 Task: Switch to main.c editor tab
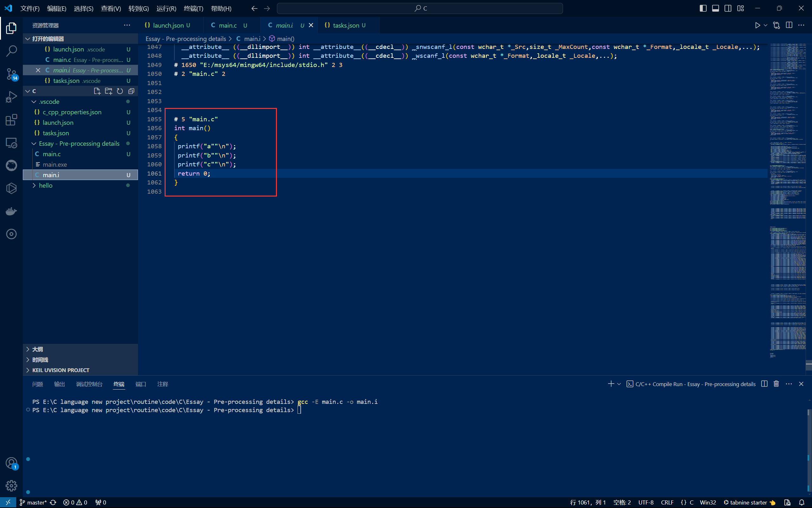pyautogui.click(x=232, y=25)
